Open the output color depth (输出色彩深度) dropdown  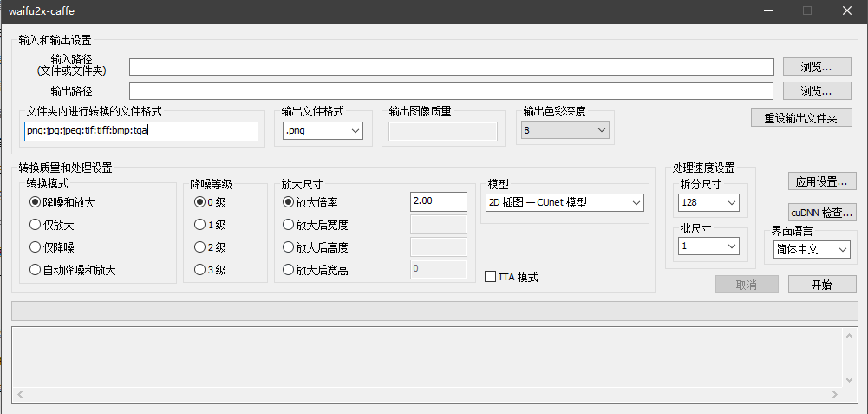565,130
